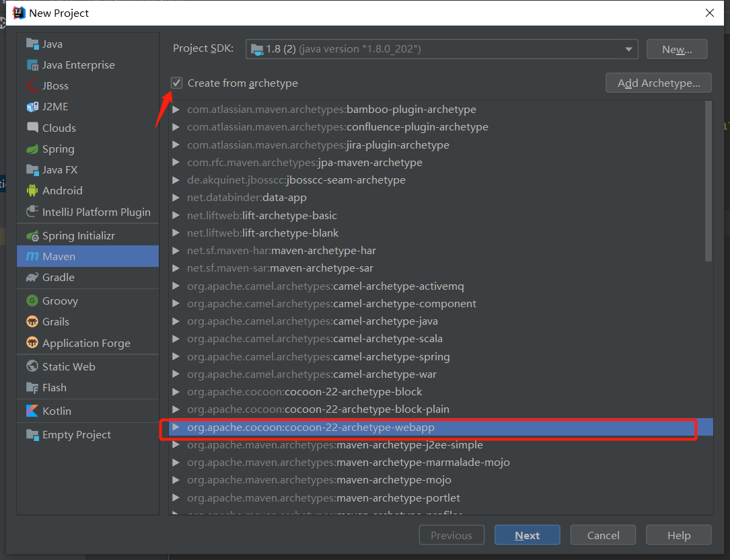Close the New Project dialog
Viewport: 730px width, 560px height.
(x=710, y=13)
